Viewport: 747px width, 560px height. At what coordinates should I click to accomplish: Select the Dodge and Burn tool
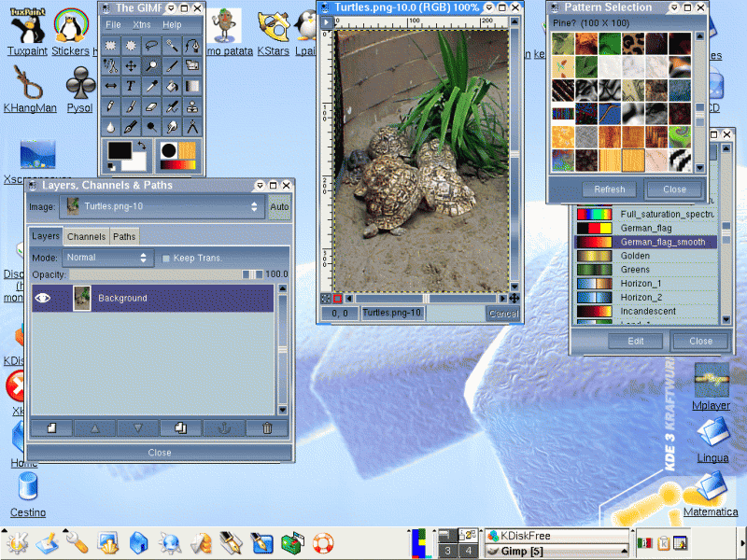coord(151,128)
